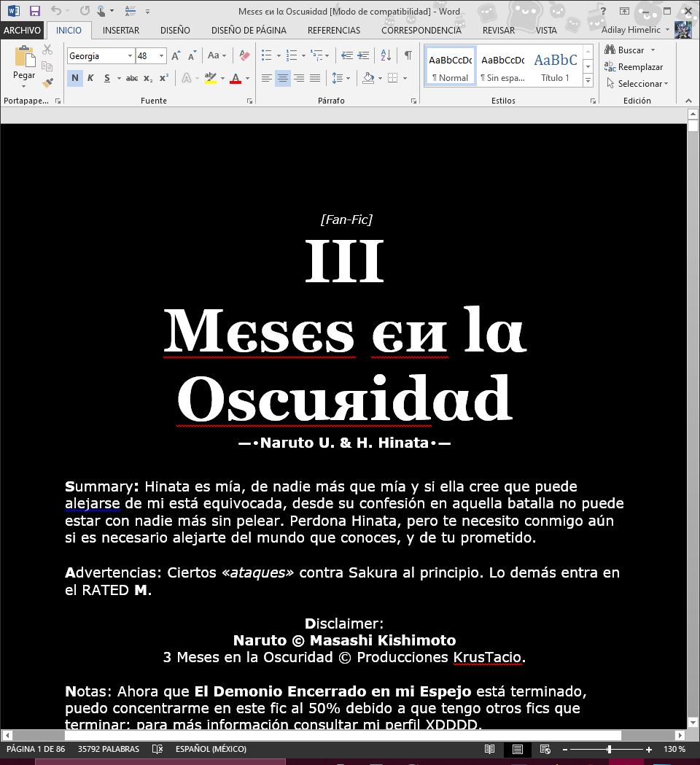Align text to the left
This screenshot has height=765, width=700.
tap(266, 78)
